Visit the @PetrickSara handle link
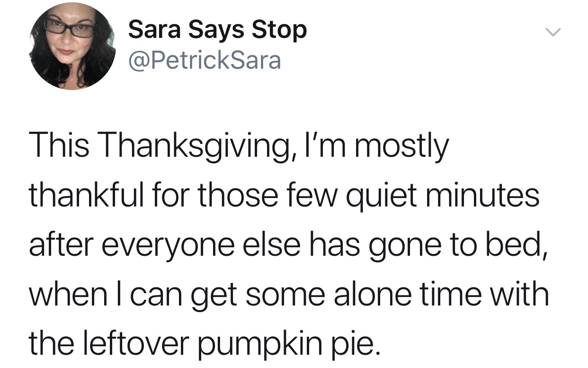Image resolution: width=588 pixels, height=368 pixels. pyautogui.click(x=205, y=61)
